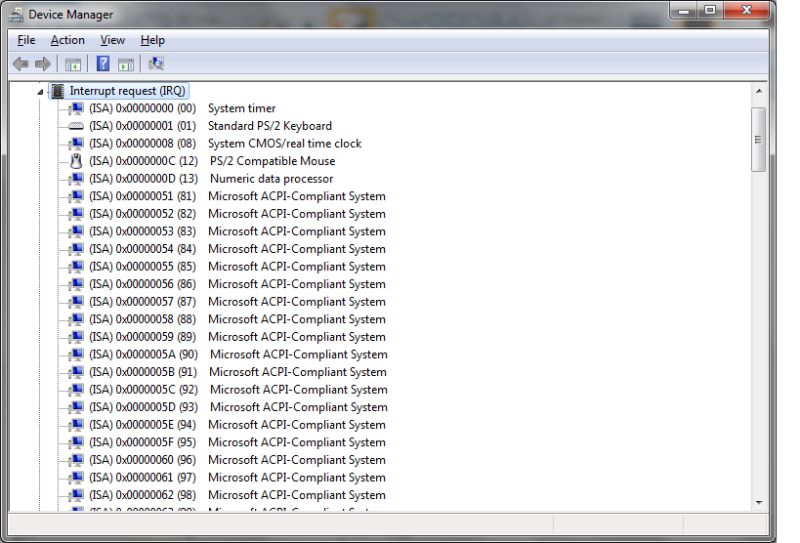Select the (ISA) 0x00000056 (86) row
Screen dimensions: 800x543
click(237, 284)
